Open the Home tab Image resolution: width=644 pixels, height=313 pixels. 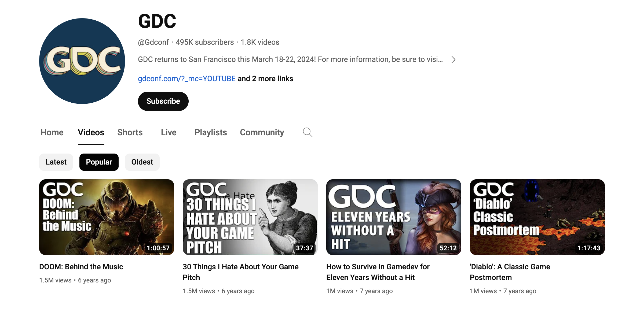pos(52,132)
